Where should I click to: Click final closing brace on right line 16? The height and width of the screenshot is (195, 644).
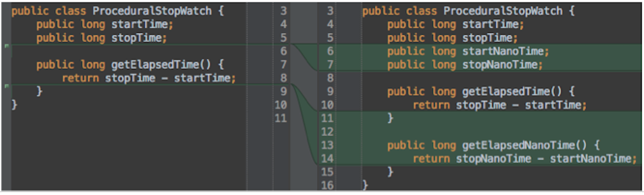click(x=365, y=185)
